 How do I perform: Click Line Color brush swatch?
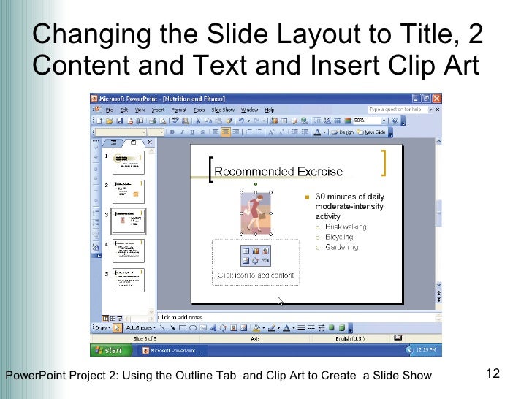click(271, 327)
